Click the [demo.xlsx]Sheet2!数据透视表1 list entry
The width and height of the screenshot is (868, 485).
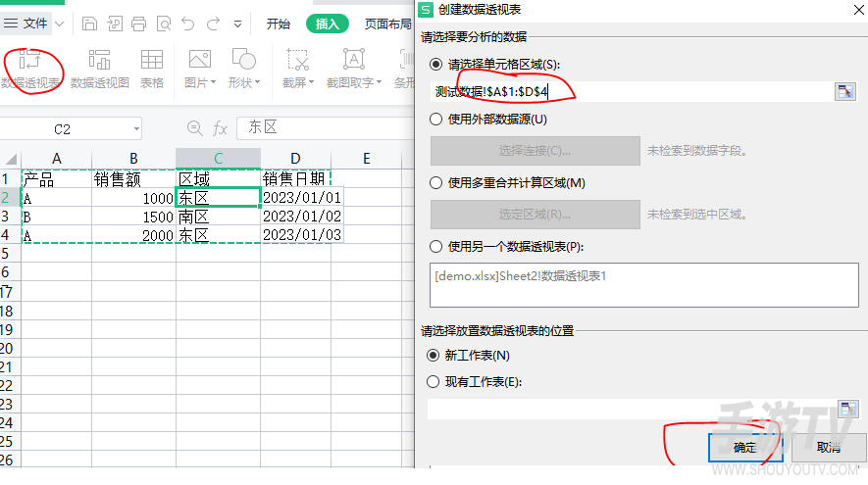521,276
